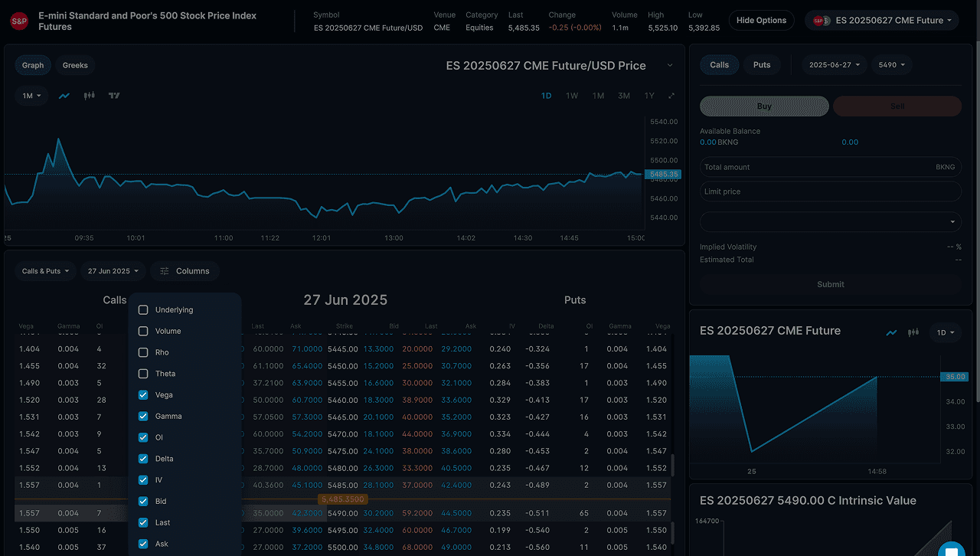The image size is (980, 556).
Task: Click the 5490.00 strike row cell
Action: tap(342, 513)
